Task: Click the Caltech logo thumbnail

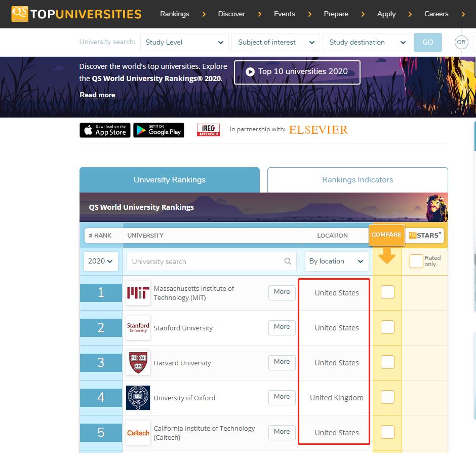Action: 138,433
